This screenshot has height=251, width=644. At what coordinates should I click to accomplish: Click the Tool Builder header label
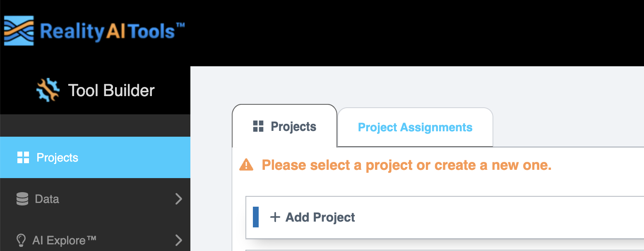click(111, 90)
